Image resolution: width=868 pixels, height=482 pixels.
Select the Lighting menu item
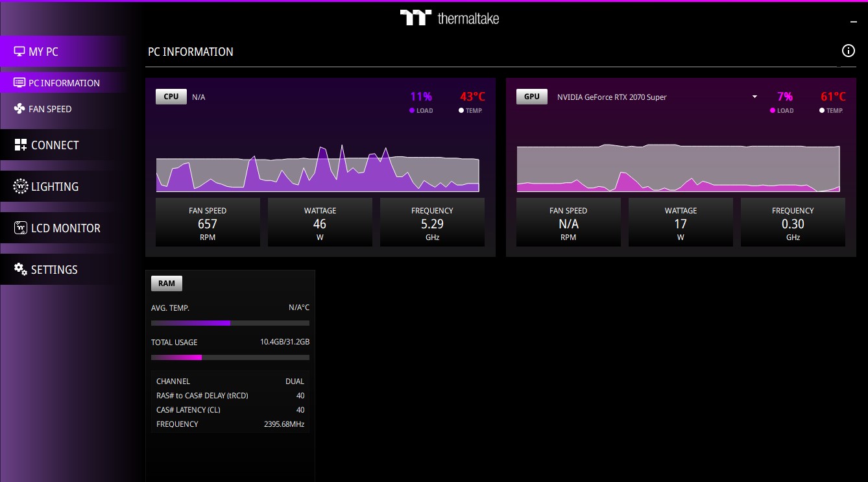(54, 187)
